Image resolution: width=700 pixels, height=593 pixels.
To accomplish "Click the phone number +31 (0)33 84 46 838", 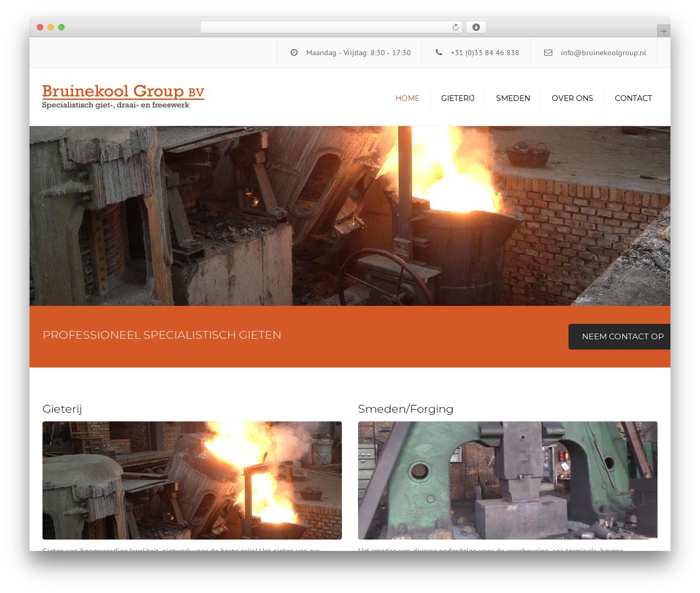I will (485, 53).
